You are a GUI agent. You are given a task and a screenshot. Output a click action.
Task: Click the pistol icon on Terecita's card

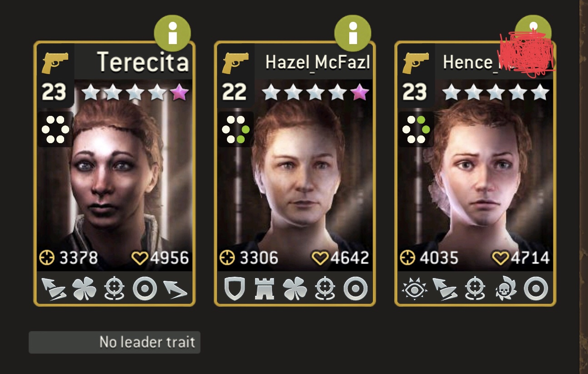[55, 63]
